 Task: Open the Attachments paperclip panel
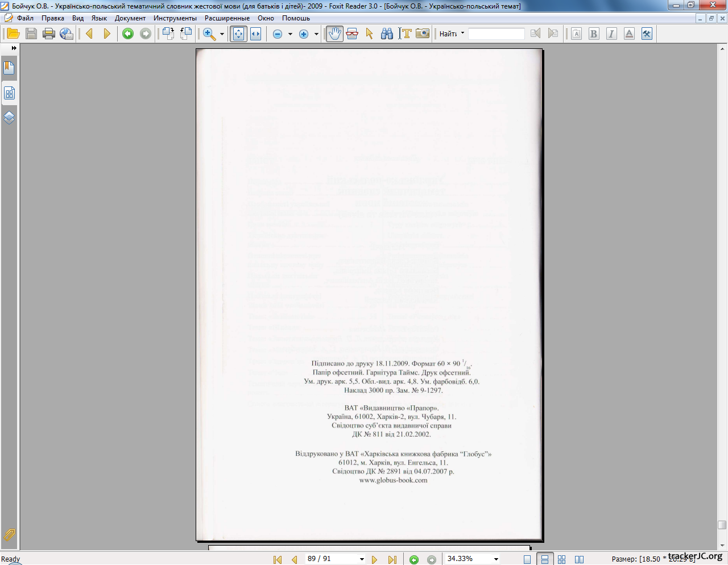pyautogui.click(x=9, y=535)
